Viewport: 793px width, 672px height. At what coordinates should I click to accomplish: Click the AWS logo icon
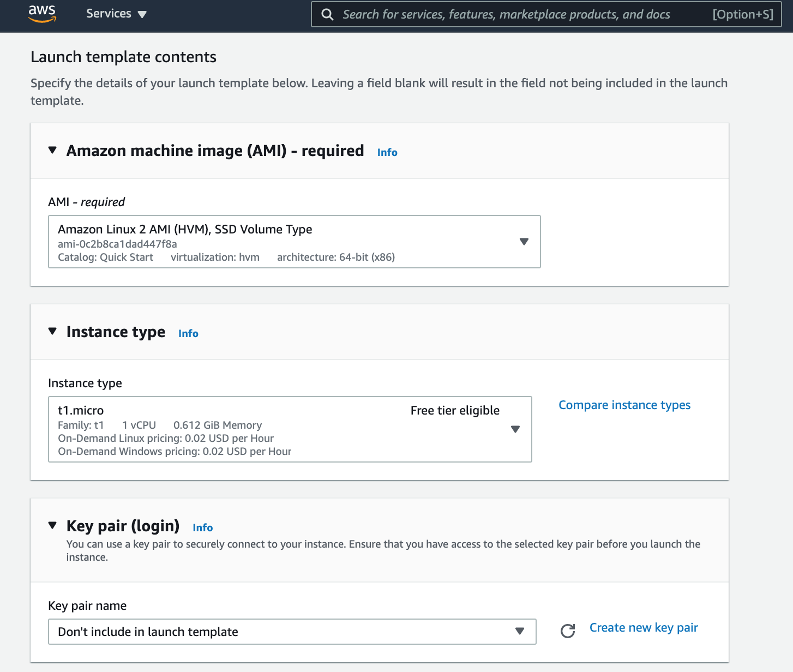tap(42, 14)
